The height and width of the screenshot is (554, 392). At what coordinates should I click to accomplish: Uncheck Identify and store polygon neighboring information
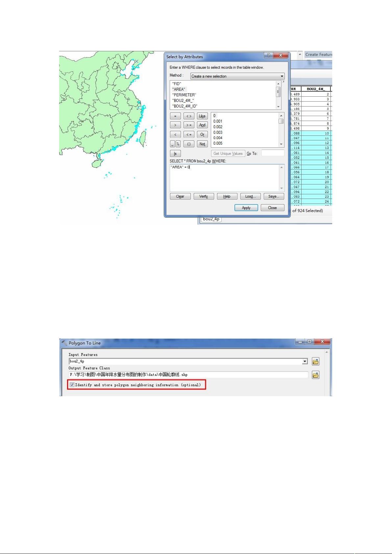72,385
